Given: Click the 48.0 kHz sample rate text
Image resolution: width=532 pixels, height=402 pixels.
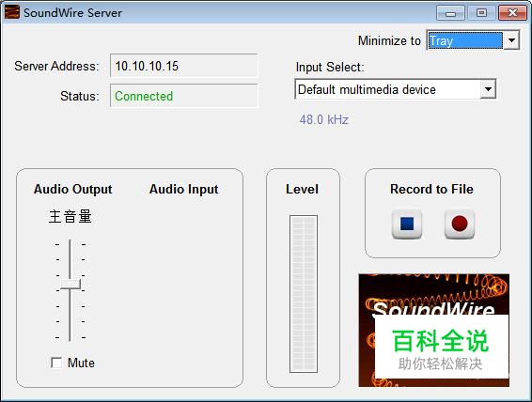Looking at the screenshot, I should [x=323, y=119].
